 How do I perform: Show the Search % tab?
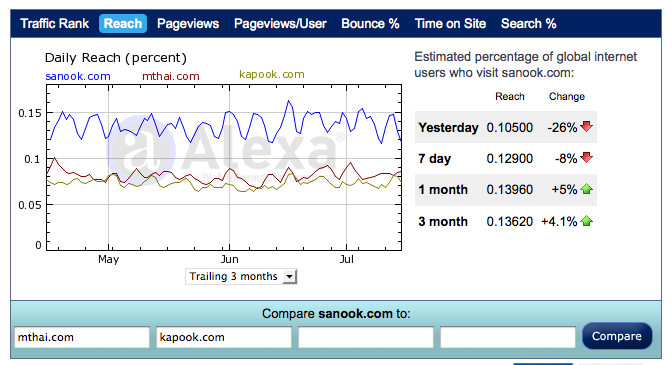[x=528, y=24]
